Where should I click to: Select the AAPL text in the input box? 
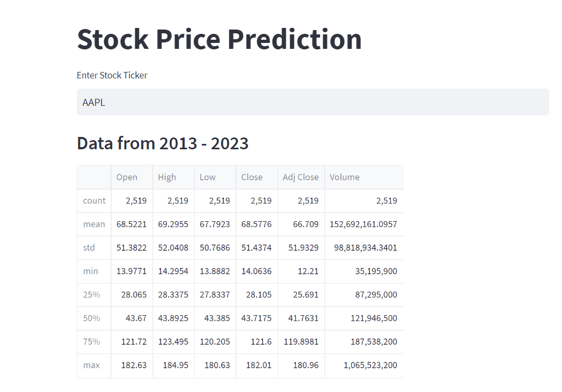tap(93, 102)
